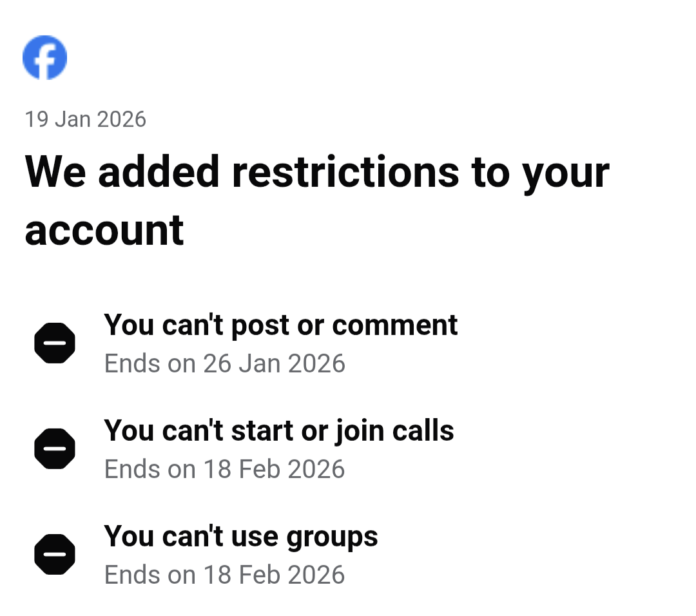Click the word "post" in first restriction title
Viewport: 696px width, 616px height.
click(x=260, y=326)
